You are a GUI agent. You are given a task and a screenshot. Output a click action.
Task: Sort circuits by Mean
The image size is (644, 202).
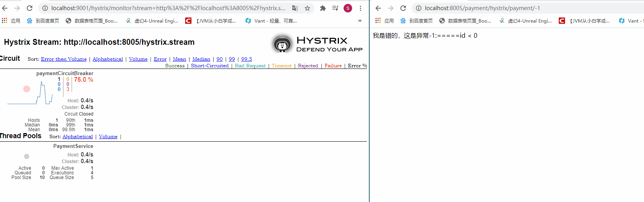(179, 59)
